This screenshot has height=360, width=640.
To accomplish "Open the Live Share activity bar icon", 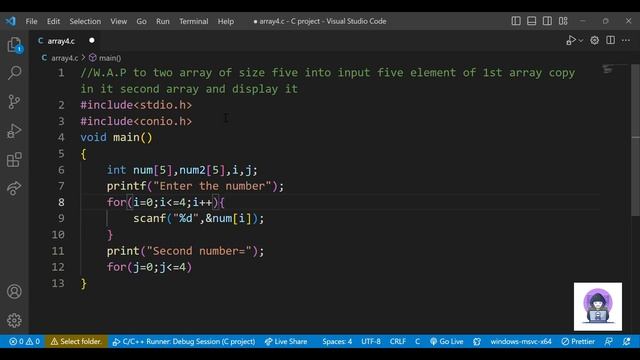I will pos(14,188).
